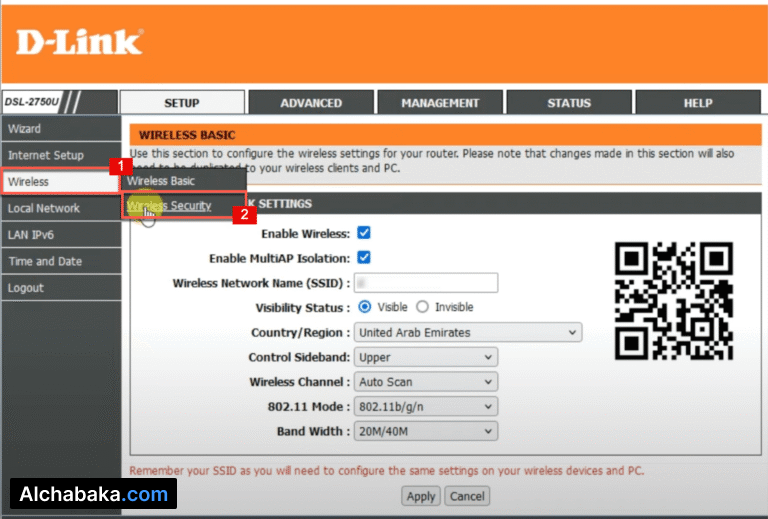This screenshot has height=519, width=768.
Task: Open the Wireless Security submenu link
Action: [169, 206]
